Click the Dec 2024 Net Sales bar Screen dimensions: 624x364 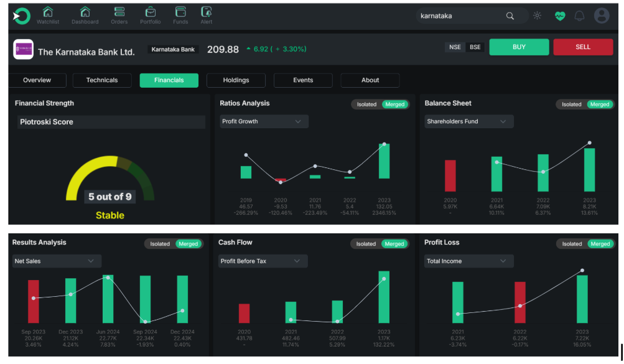(x=182, y=299)
